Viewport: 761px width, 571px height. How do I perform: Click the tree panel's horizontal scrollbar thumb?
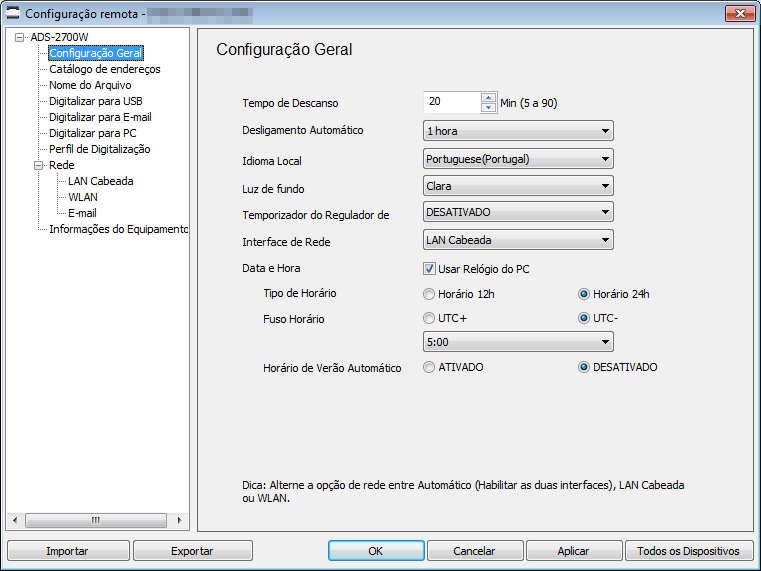click(96, 521)
